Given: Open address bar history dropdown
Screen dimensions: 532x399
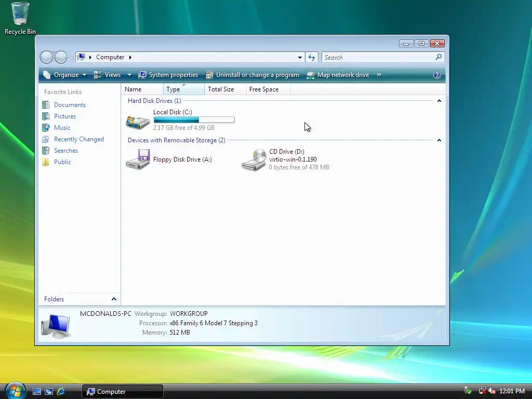Looking at the screenshot, I should point(300,57).
